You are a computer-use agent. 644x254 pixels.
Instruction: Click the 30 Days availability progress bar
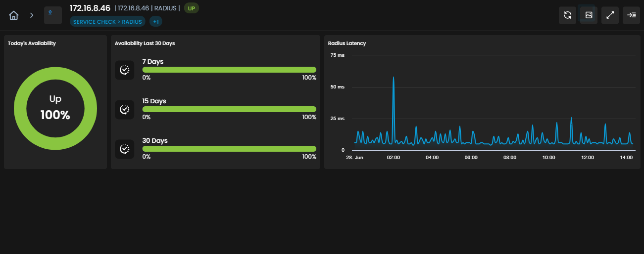coord(229,149)
